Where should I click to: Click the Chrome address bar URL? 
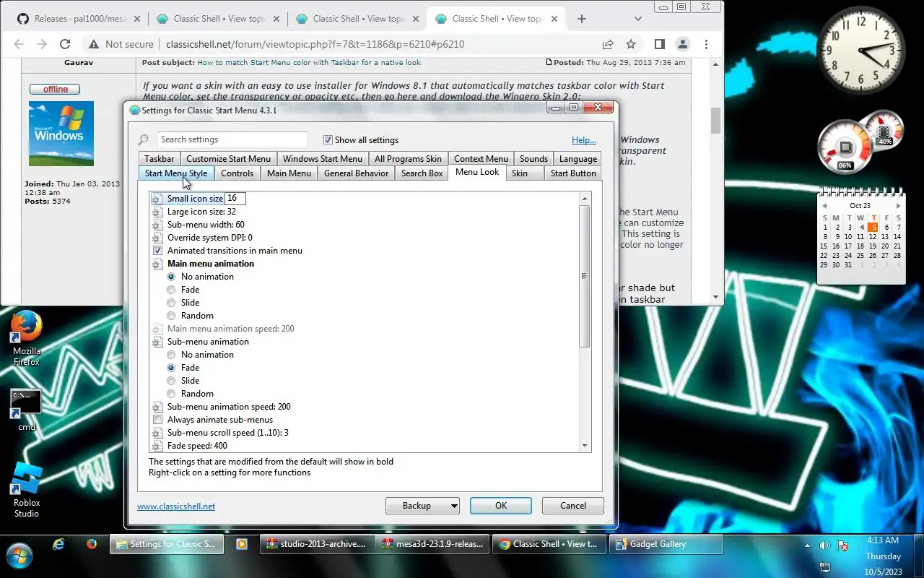pyautogui.click(x=315, y=44)
